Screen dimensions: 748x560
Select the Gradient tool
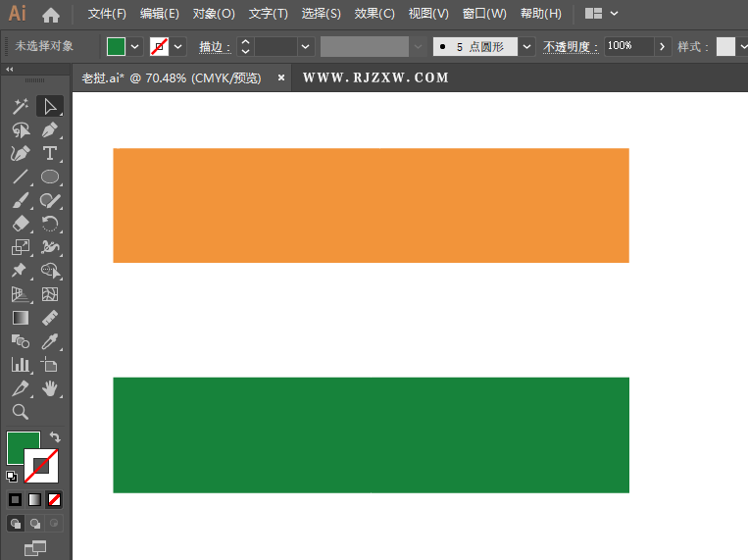click(20, 318)
